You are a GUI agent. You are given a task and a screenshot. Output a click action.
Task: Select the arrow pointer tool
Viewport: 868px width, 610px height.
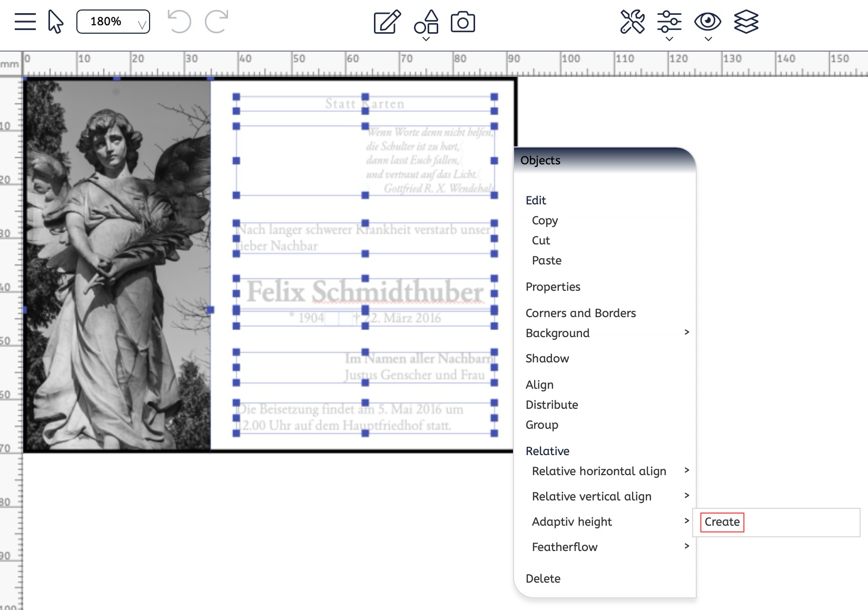pyautogui.click(x=55, y=22)
